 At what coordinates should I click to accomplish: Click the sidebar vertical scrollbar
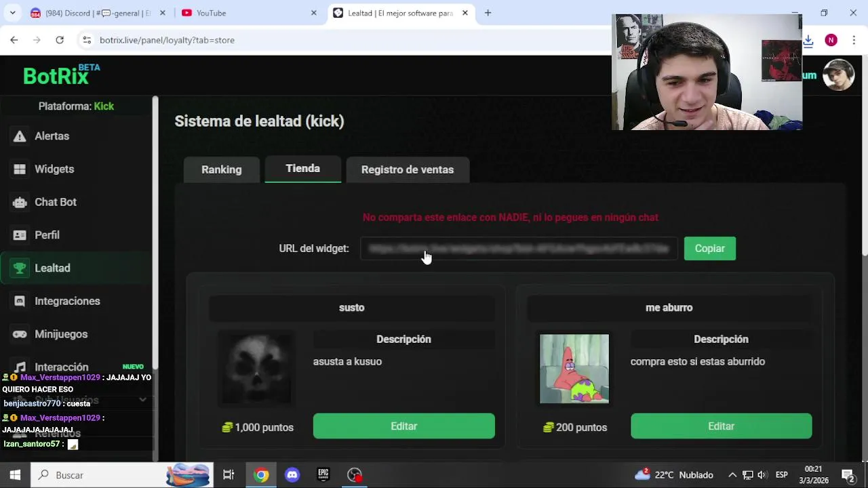155,234
